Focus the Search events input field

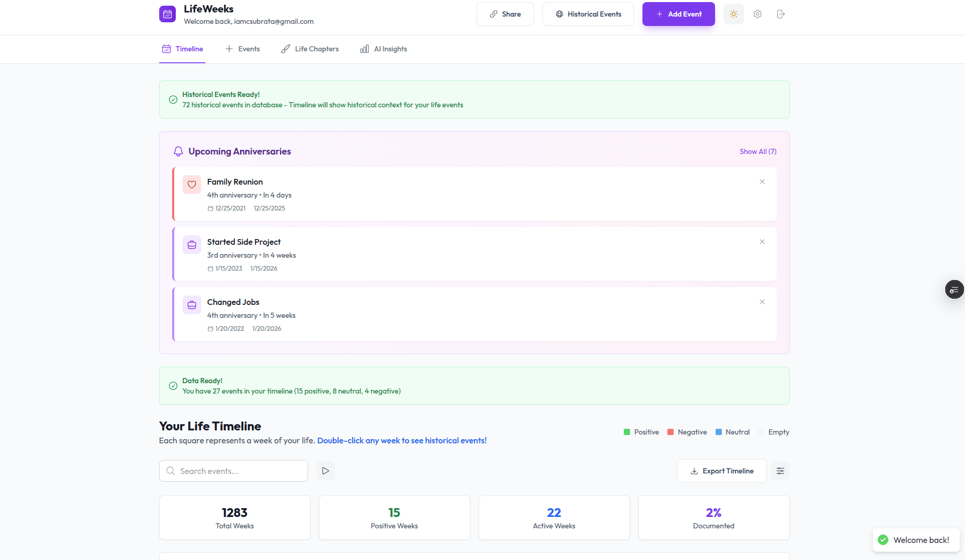coord(241,471)
